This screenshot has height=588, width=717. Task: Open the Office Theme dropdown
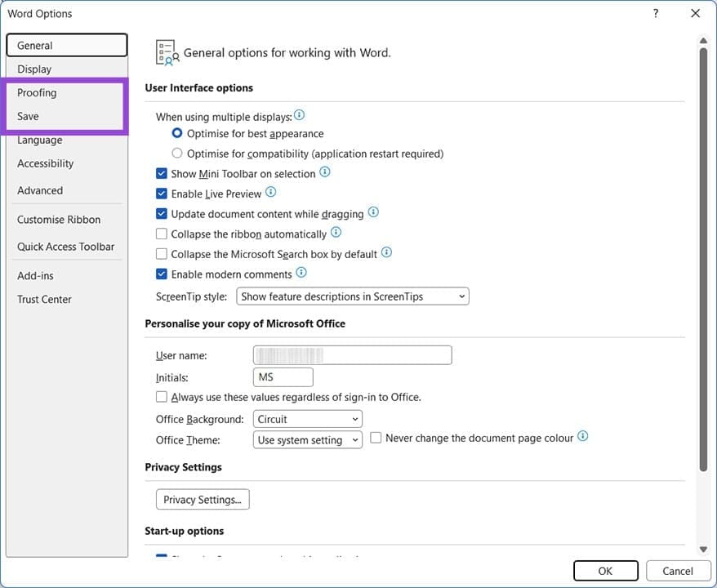[x=357, y=439]
